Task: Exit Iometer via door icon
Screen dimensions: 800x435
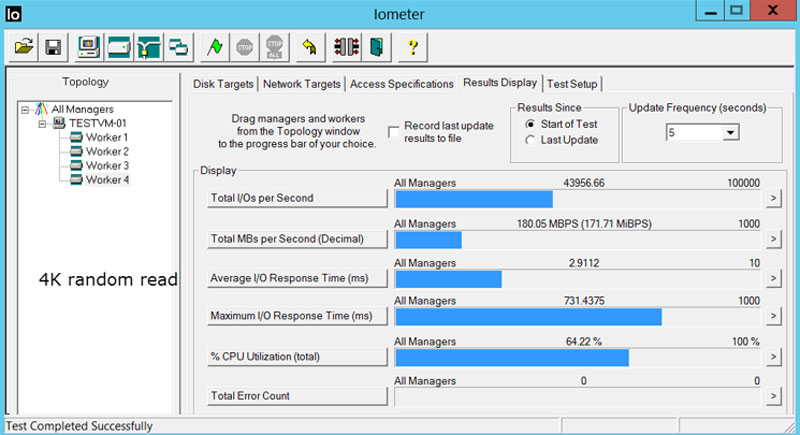Action: click(x=377, y=47)
